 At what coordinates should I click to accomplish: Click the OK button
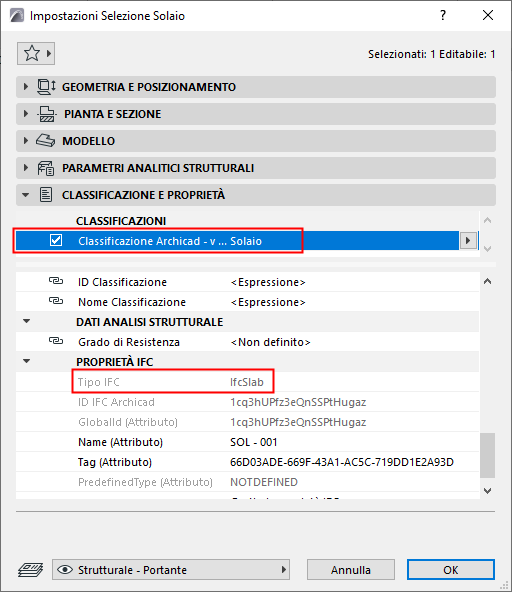(450, 570)
